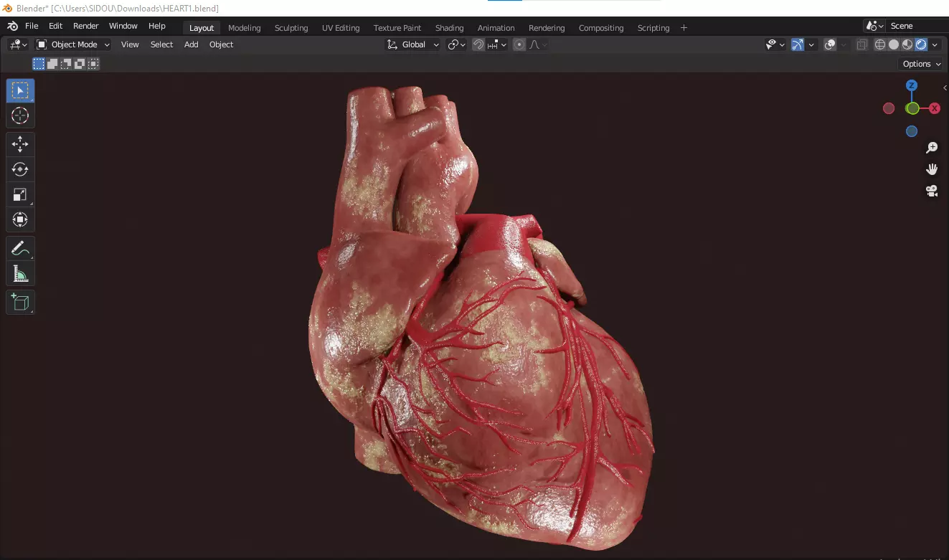
Task: Switch to rendered viewport shading
Action: pos(921,44)
